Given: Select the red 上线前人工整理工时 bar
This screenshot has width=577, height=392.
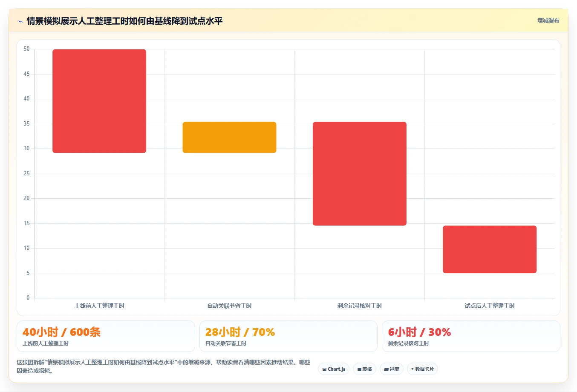Looking at the screenshot, I should [99, 101].
